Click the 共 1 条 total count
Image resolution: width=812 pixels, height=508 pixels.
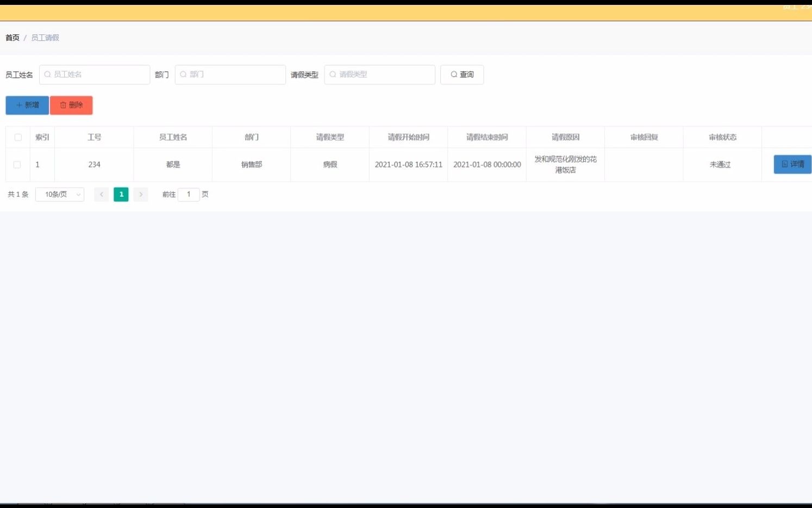pos(18,194)
